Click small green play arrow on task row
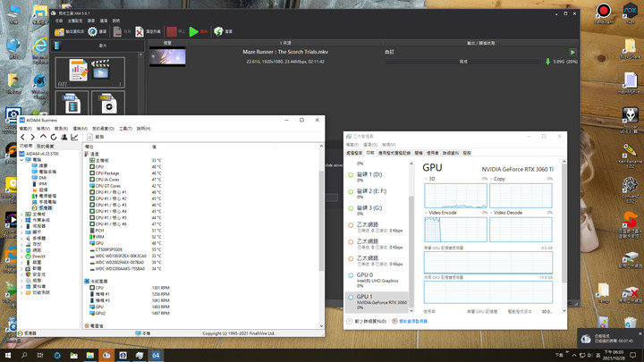This screenshot has width=644, height=362. tap(572, 52)
